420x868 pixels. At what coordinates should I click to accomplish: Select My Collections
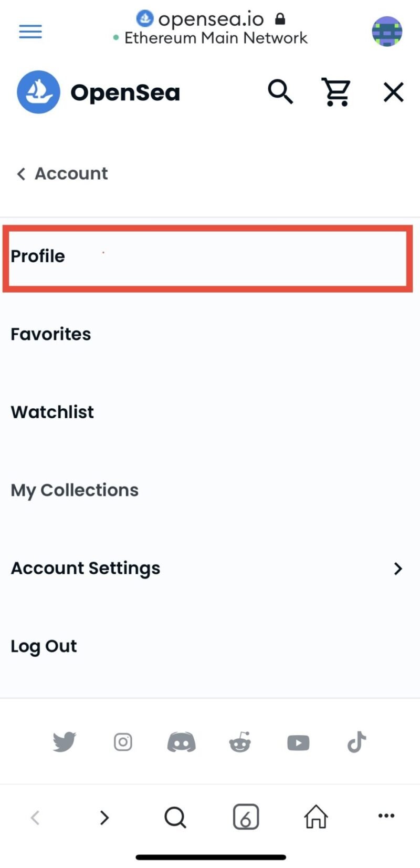click(x=210, y=490)
